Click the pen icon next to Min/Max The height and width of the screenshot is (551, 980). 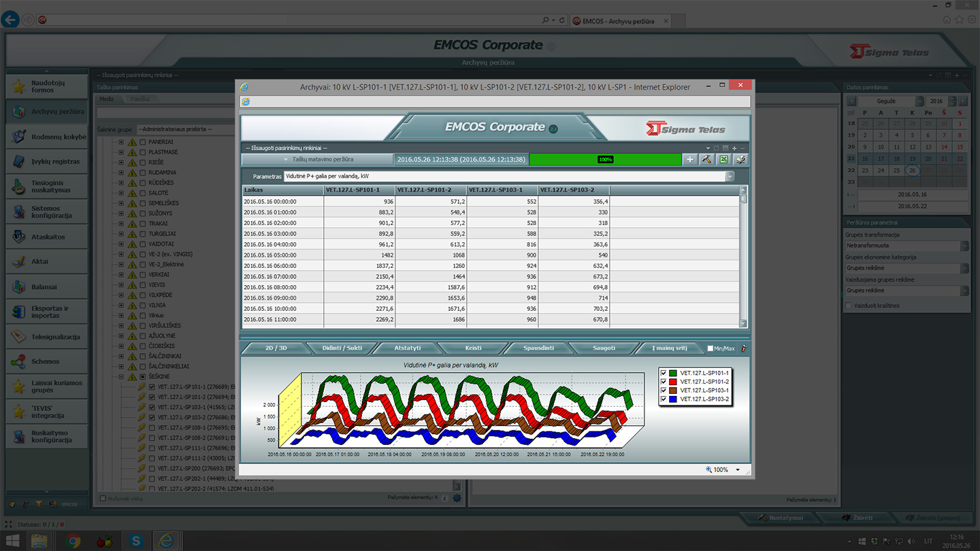[744, 348]
